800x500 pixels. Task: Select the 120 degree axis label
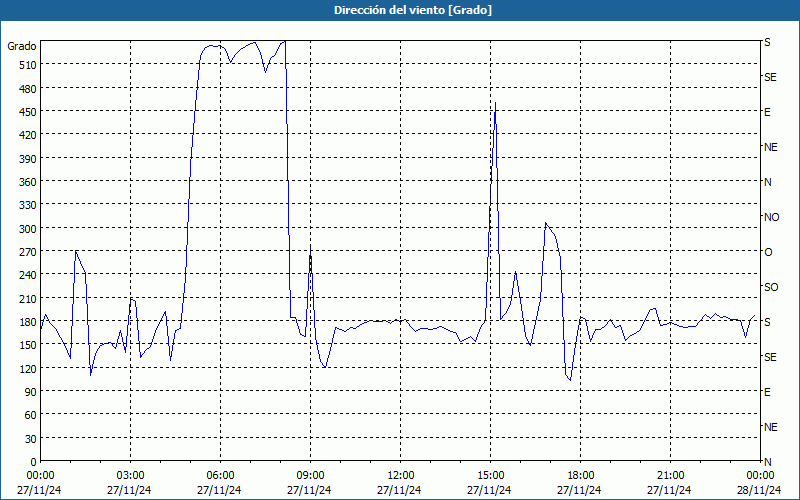click(28, 368)
